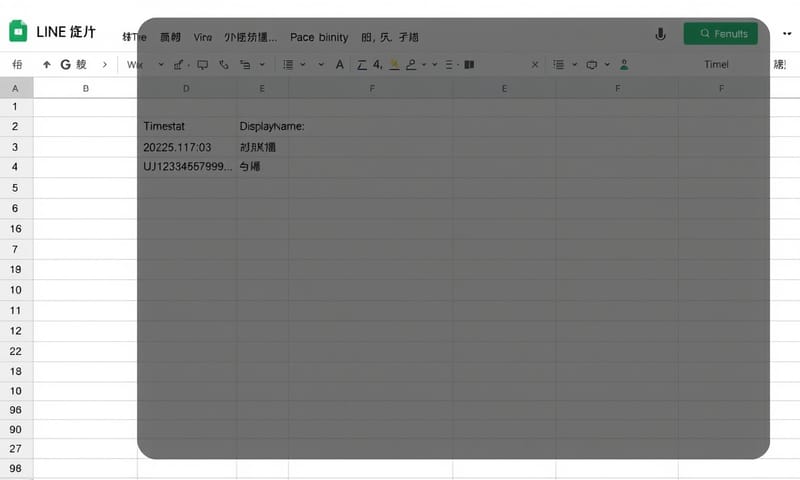Select row header 6
Image resolution: width=800 pixels, height=480 pixels.
point(15,208)
